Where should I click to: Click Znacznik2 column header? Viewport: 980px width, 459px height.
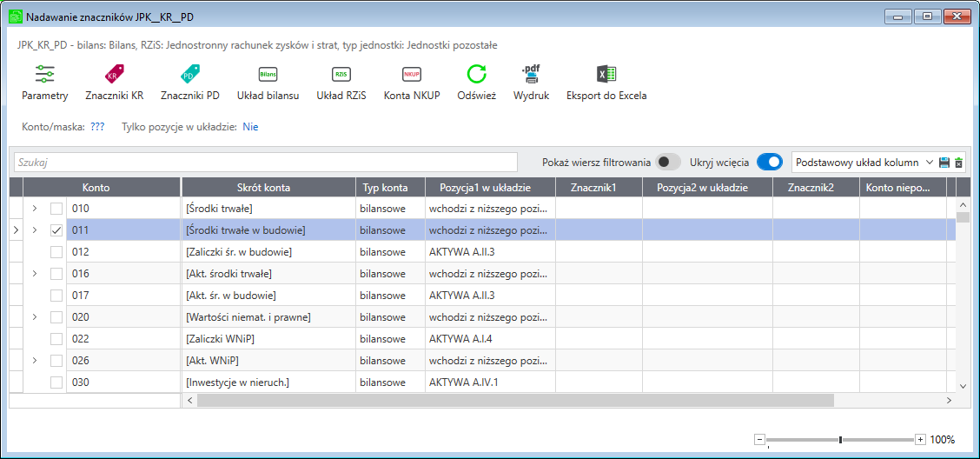[817, 187]
